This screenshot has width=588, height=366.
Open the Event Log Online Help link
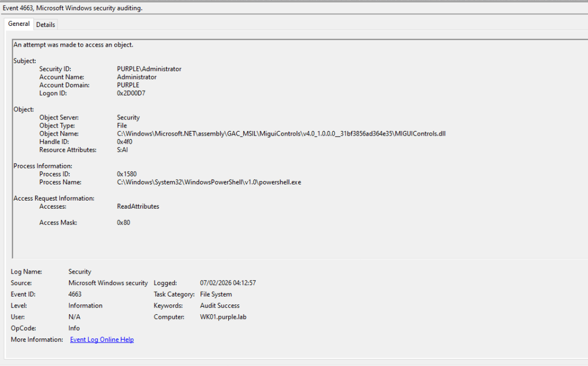pyautogui.click(x=102, y=340)
